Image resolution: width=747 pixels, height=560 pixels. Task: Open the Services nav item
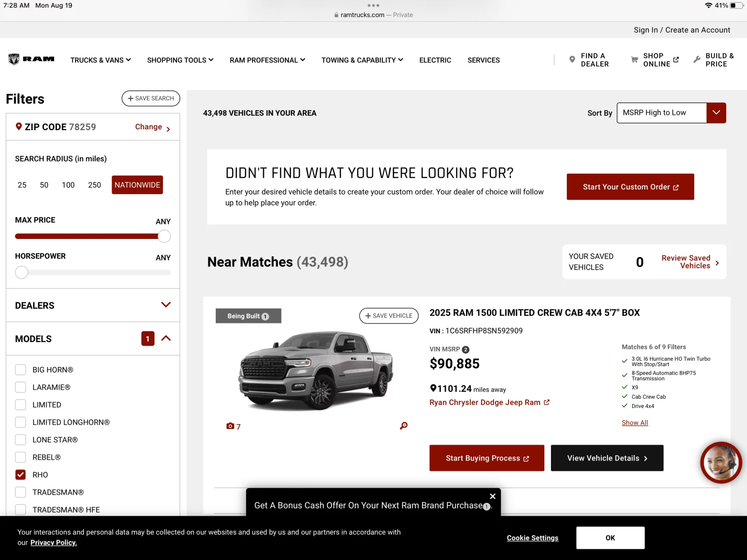pos(484,60)
